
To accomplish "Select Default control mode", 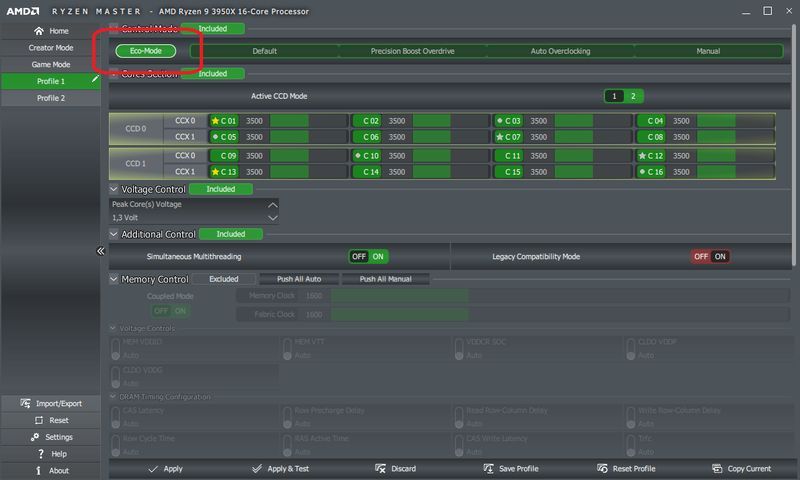I will [x=264, y=51].
